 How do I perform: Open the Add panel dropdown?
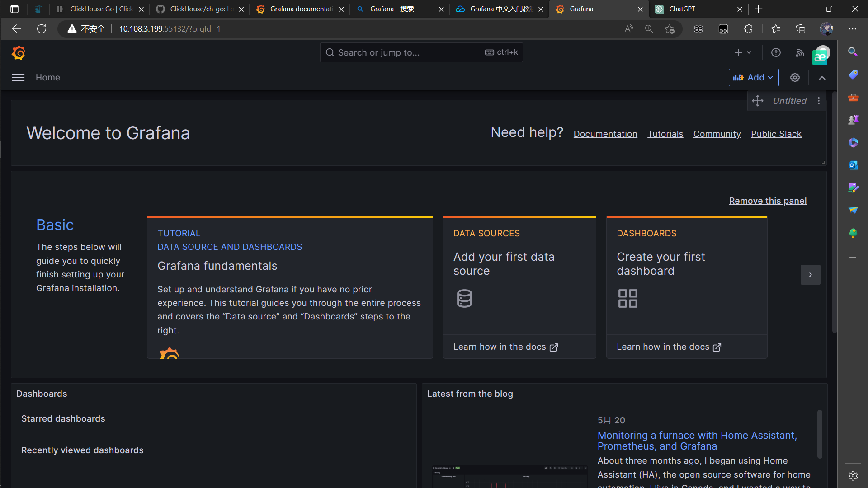pos(754,78)
